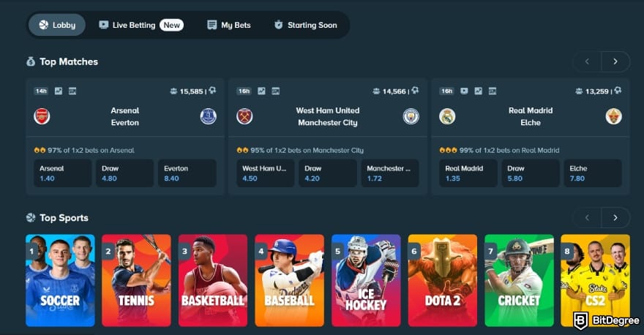Open the West Ham United Manchester City title
644x335 pixels.
[328, 116]
